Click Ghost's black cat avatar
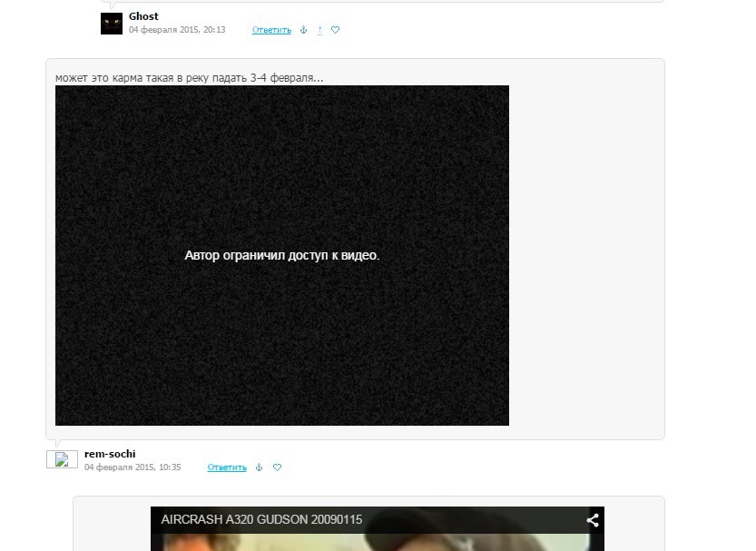The image size is (756, 551). pos(111,24)
